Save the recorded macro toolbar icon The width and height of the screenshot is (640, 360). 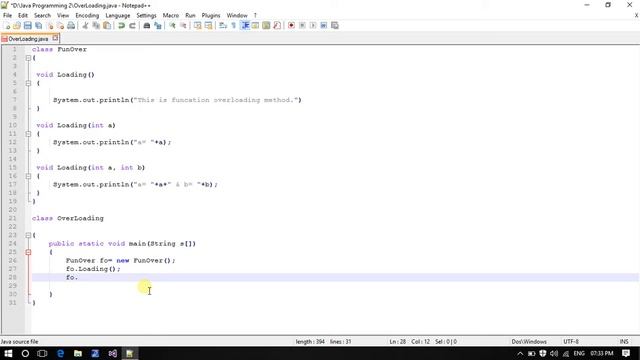(335, 25)
